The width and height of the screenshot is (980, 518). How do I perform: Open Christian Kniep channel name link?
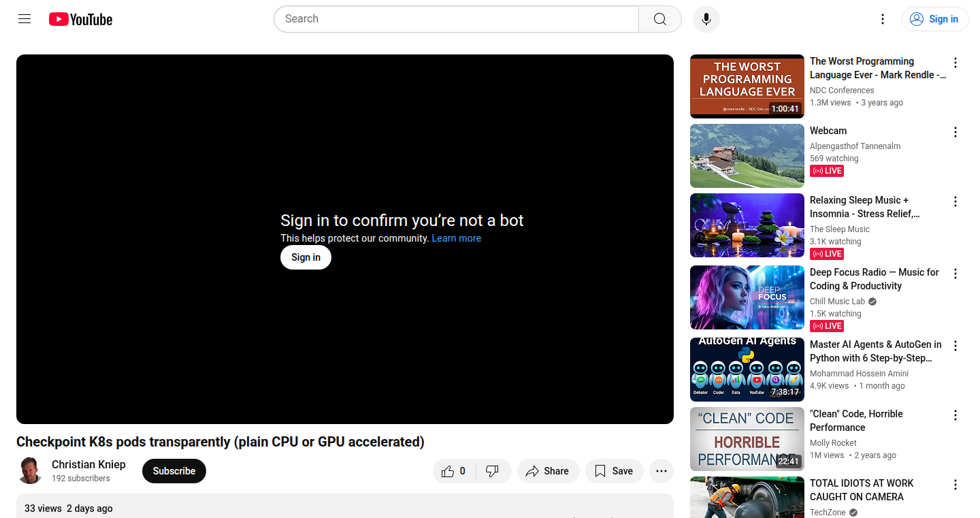point(88,464)
